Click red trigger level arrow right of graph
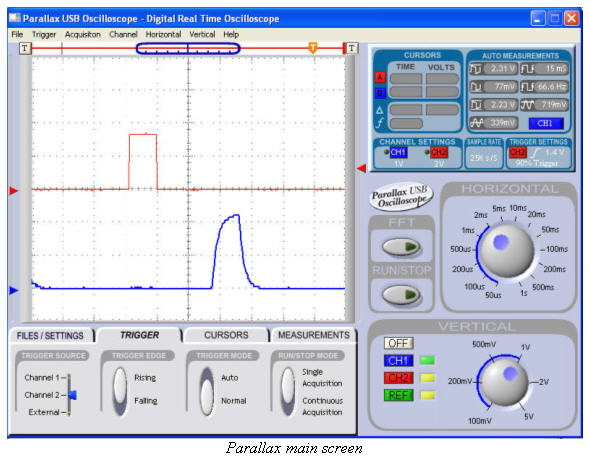This screenshot has width=590, height=461. [361, 168]
